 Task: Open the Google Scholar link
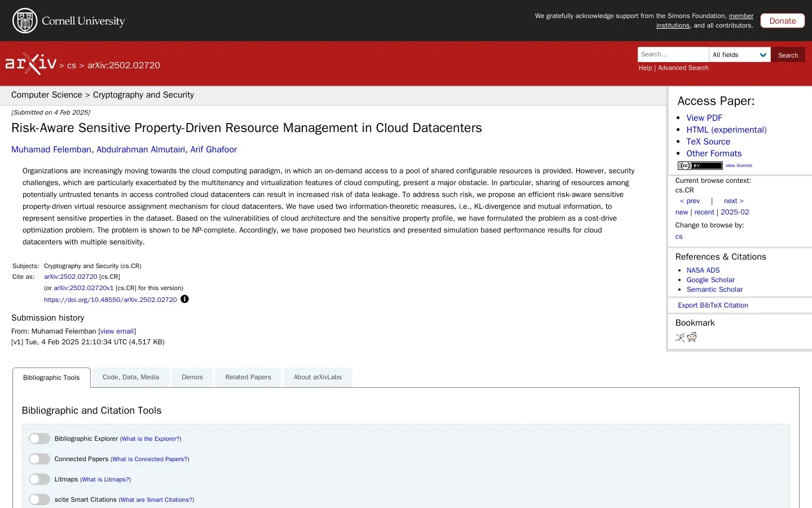(x=710, y=280)
